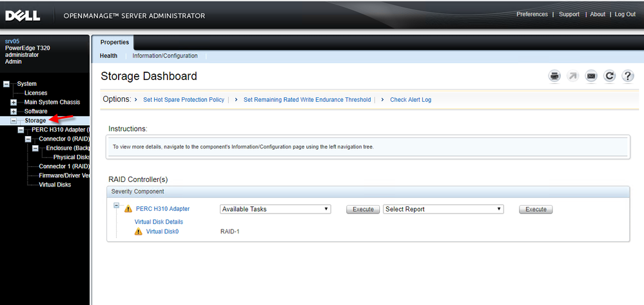Click warning icon beside Virtual Disk0
This screenshot has width=644, height=305.
[x=139, y=231]
